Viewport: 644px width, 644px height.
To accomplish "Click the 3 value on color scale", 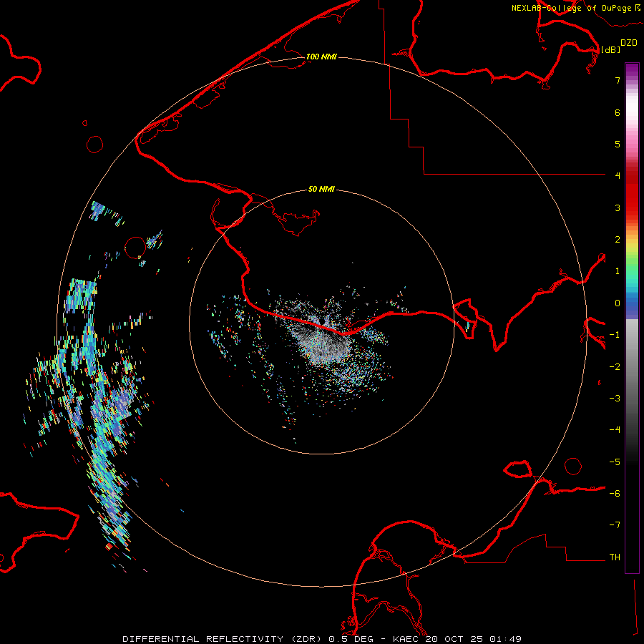I will click(x=618, y=208).
